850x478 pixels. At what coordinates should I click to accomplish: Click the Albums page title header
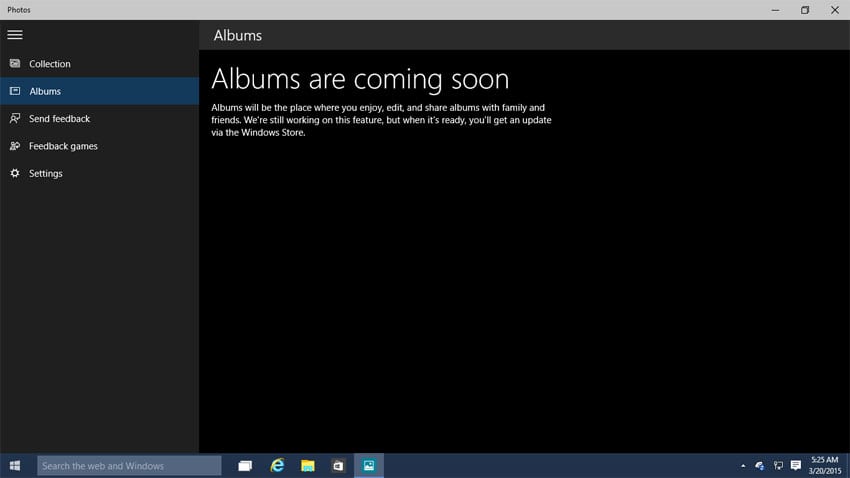(237, 35)
